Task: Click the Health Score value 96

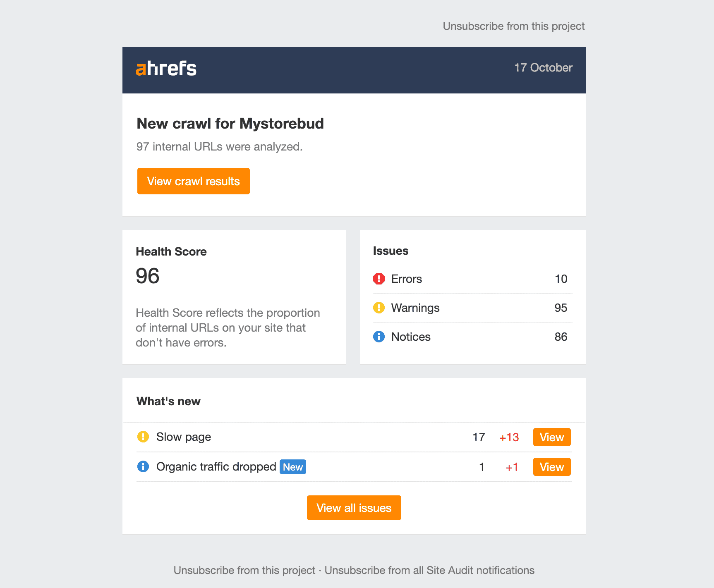Action: click(x=148, y=276)
